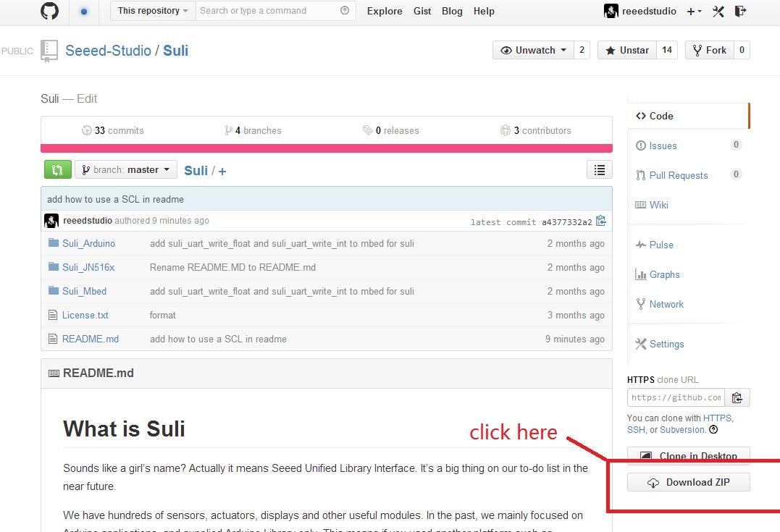Screen dimensions: 780x532
Task: Open latest commit a4377332a2 link
Action: pos(566,221)
